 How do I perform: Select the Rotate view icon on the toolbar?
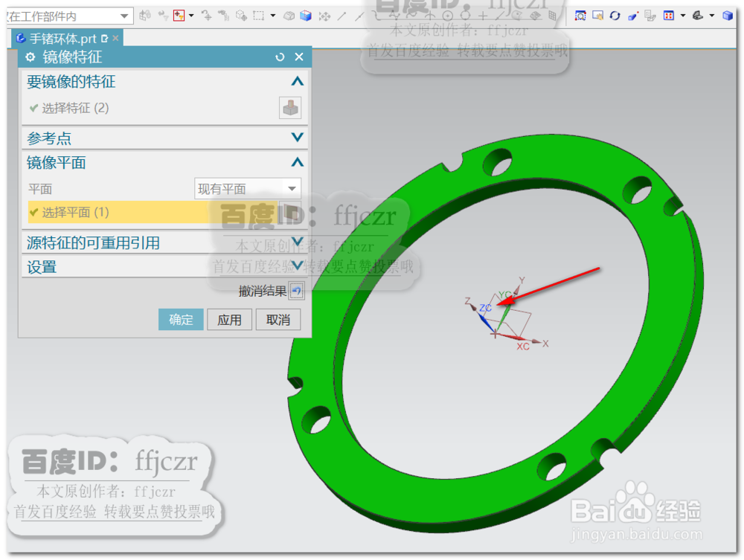(614, 15)
